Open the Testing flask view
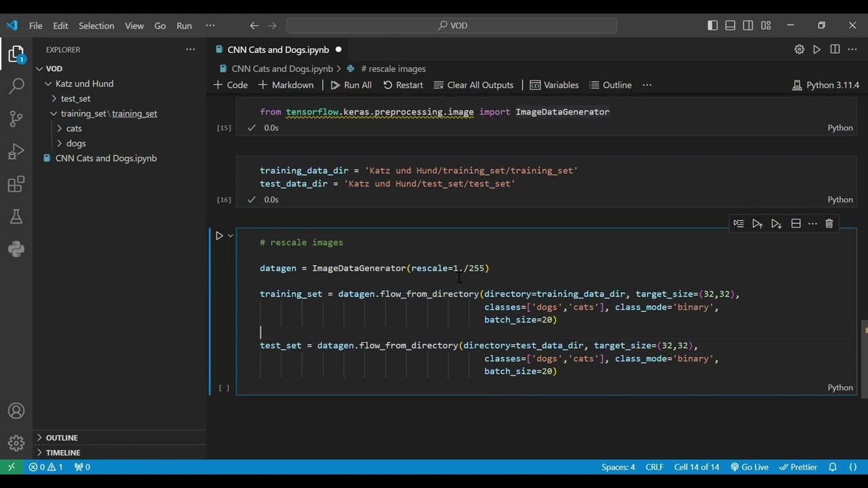This screenshot has height=488, width=868. coord(16,217)
